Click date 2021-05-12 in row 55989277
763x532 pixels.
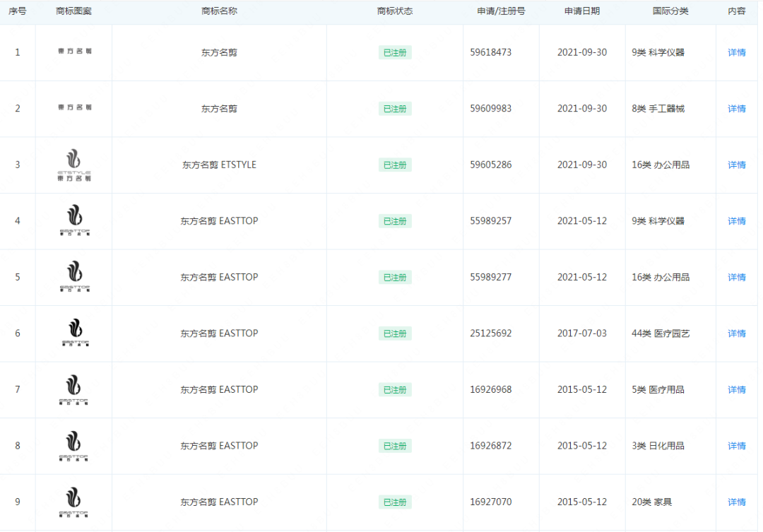coord(582,278)
